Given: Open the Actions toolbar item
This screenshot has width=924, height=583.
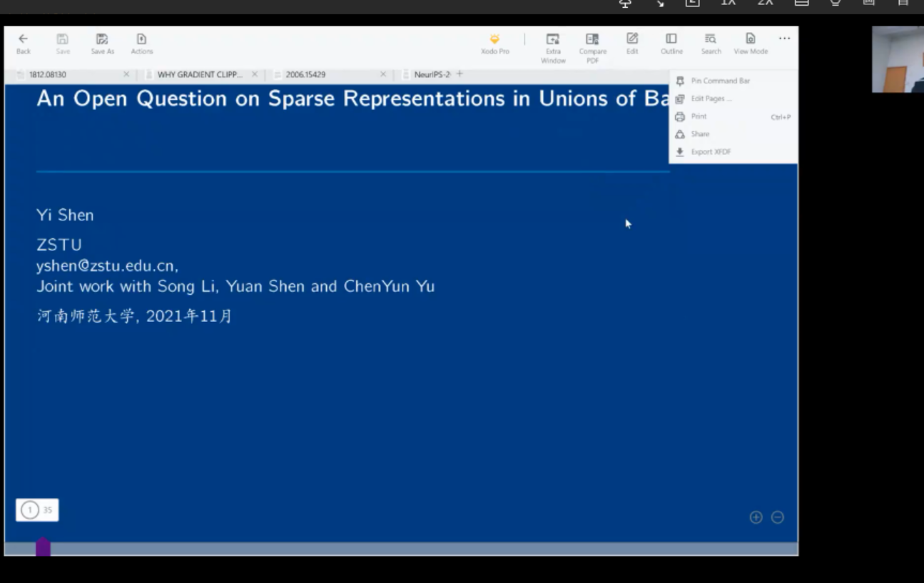Looking at the screenshot, I should tap(141, 40).
